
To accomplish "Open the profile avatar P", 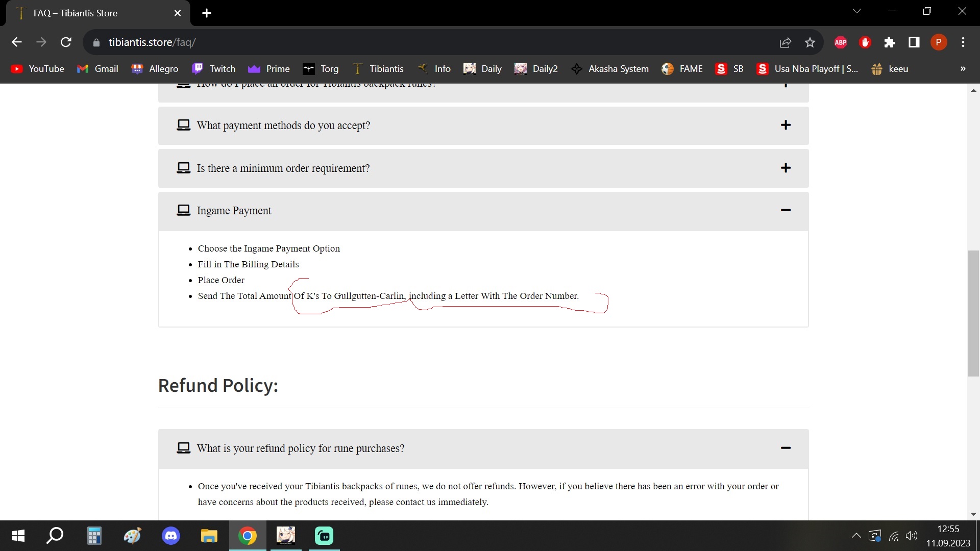I will (x=938, y=42).
